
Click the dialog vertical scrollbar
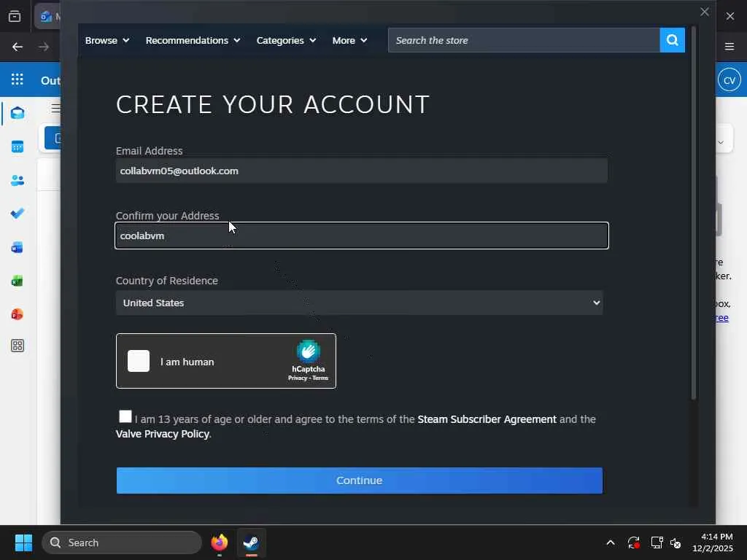coord(694,213)
